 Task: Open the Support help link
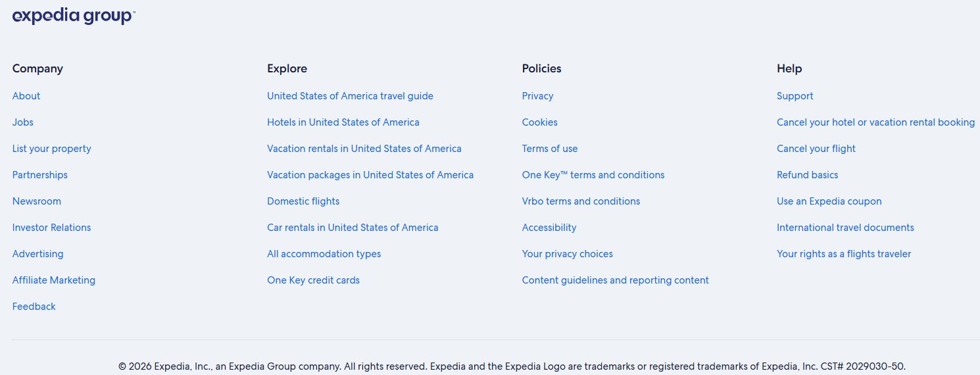coord(795,96)
